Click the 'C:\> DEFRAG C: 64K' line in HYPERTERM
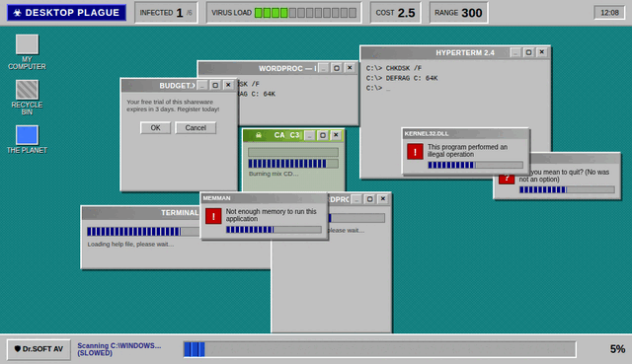The image size is (632, 364). [402, 78]
